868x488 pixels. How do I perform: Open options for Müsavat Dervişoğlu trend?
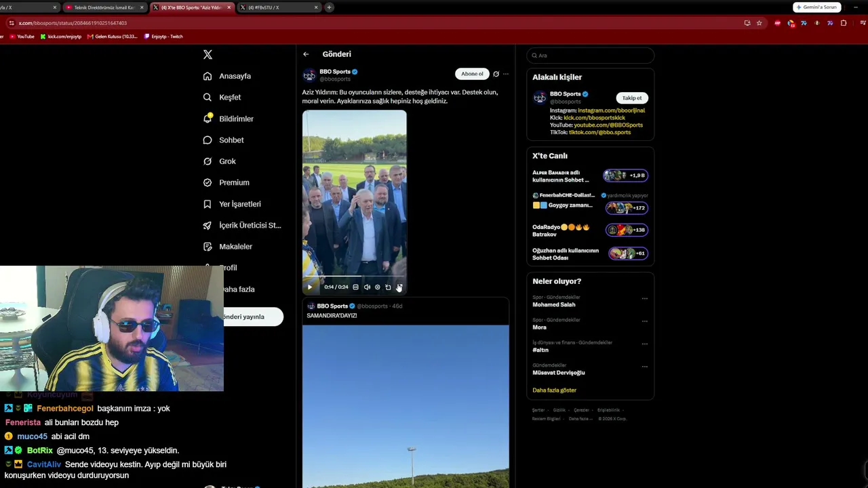pos(645,366)
